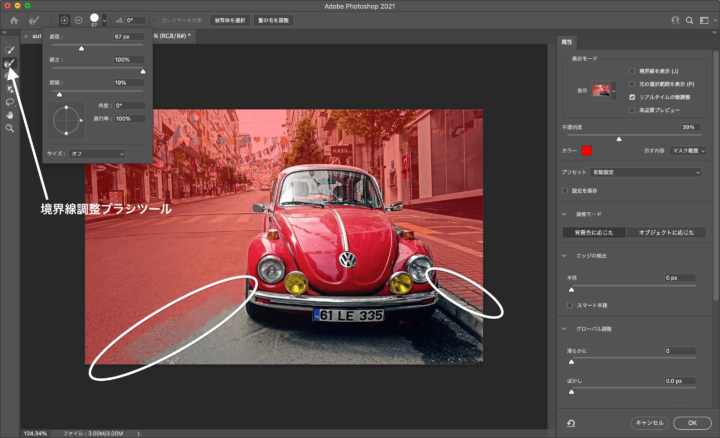Screen dimensions: 720x438
Task: Enable 設定を保存 checkbox
Action: point(565,191)
